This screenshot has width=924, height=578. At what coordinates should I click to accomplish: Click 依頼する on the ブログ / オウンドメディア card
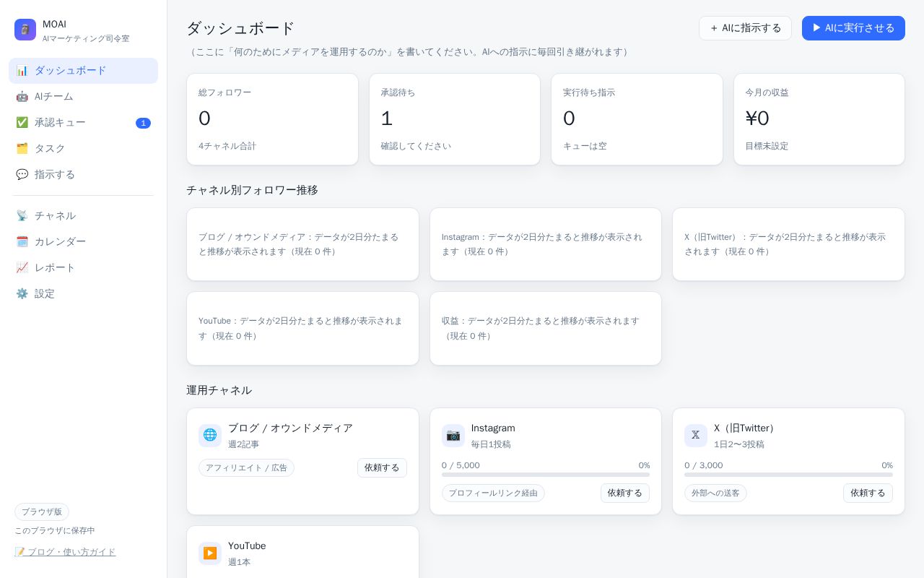coord(382,468)
